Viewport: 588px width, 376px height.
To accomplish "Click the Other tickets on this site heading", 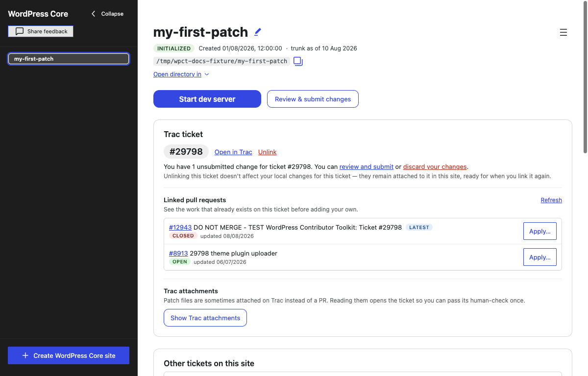I will click(209, 363).
